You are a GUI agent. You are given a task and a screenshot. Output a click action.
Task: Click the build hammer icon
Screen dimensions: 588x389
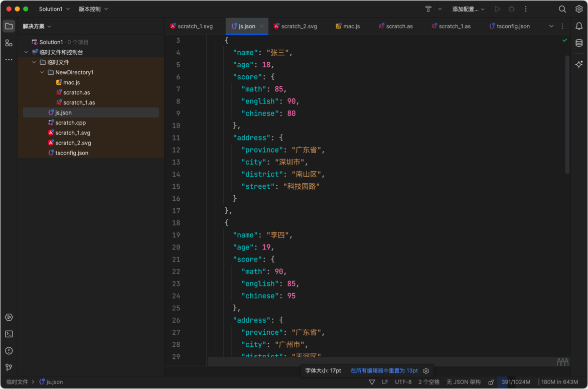tap(428, 9)
